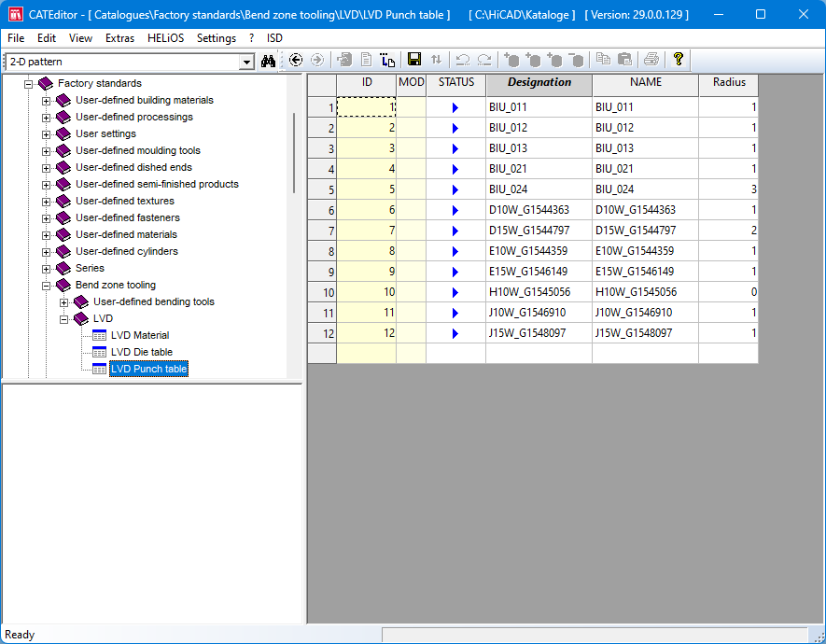
Task: Click the CATEditor app icon in title bar
Action: click(x=16, y=14)
